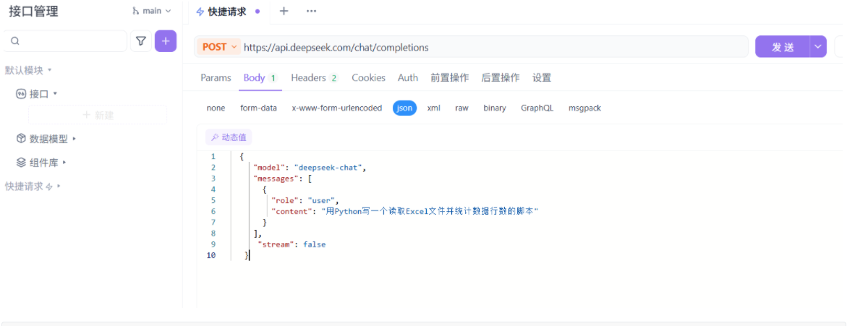This screenshot has height=326, width=868.
Task: Expand the send button dropdown arrow
Action: pyautogui.click(x=818, y=47)
